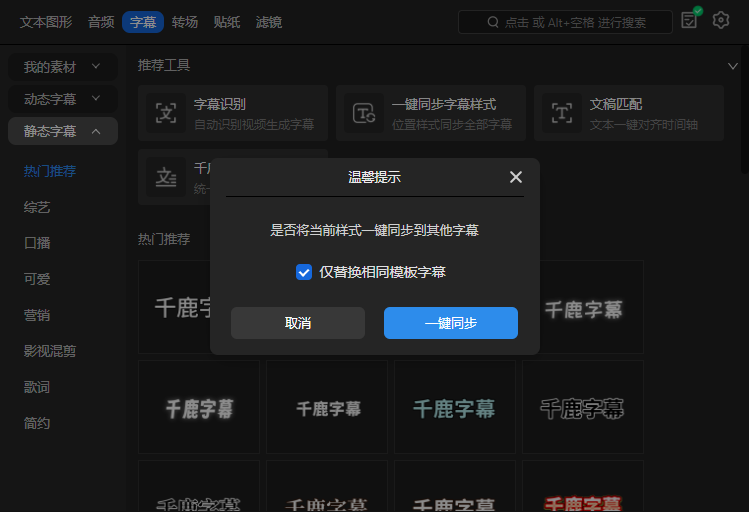Image resolution: width=749 pixels, height=512 pixels.
Task: Select outlined 千鹿字幕 template in second row
Action: [583, 407]
